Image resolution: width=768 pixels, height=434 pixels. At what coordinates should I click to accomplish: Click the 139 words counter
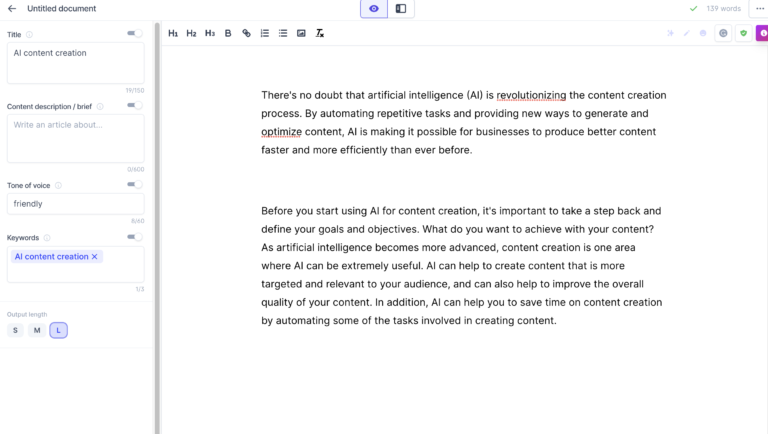[723, 8]
